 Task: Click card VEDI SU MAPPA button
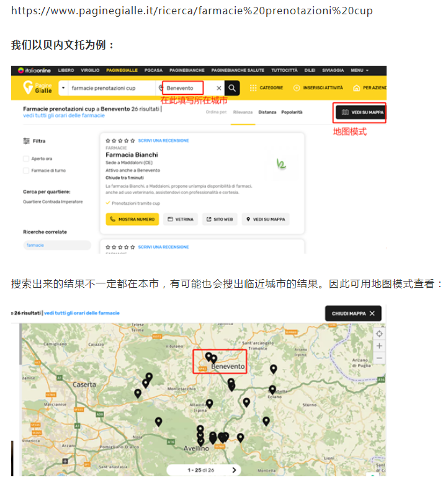[266, 219]
